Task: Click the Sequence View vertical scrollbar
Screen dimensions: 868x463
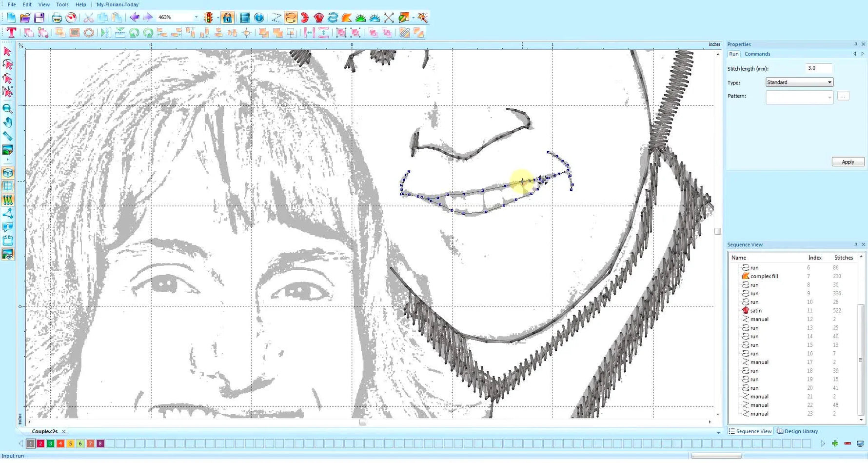Action: (861, 360)
